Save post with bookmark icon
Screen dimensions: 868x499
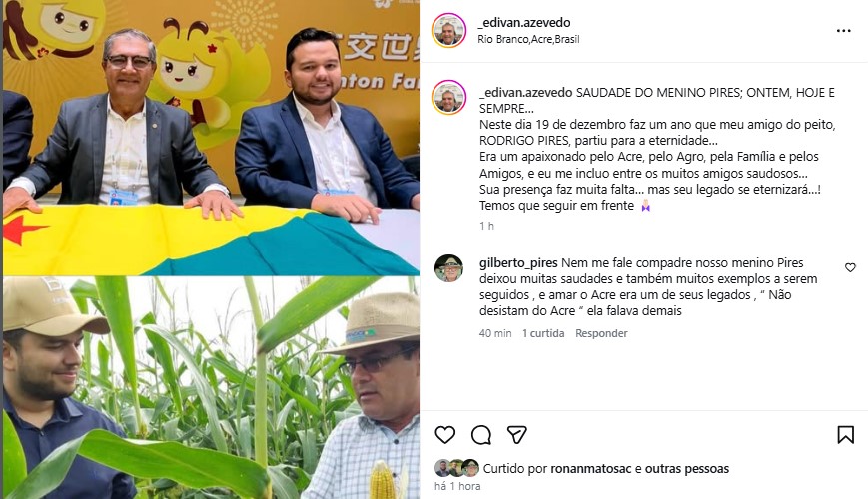tap(845, 435)
